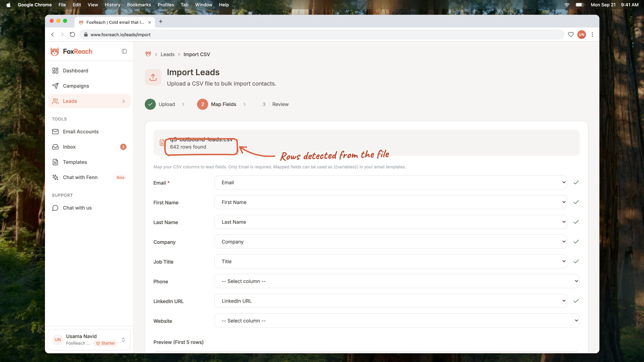Screen dimensions: 644x362
Task: Click the checkmark next to First Name mapping
Action: point(576,202)
